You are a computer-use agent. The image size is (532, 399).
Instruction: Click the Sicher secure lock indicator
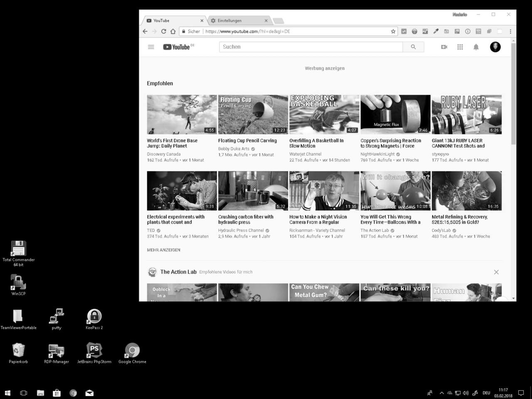pos(191,31)
